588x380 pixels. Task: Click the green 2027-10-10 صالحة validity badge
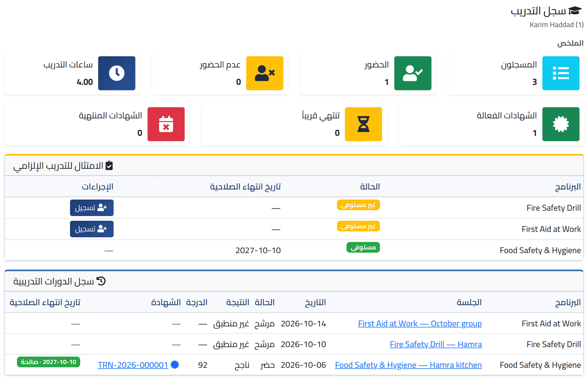click(x=49, y=362)
